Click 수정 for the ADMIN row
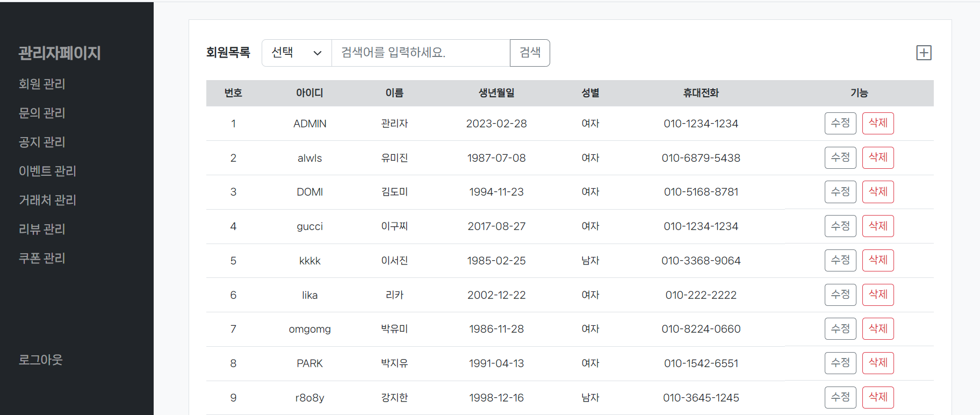980x415 pixels. pyautogui.click(x=840, y=123)
